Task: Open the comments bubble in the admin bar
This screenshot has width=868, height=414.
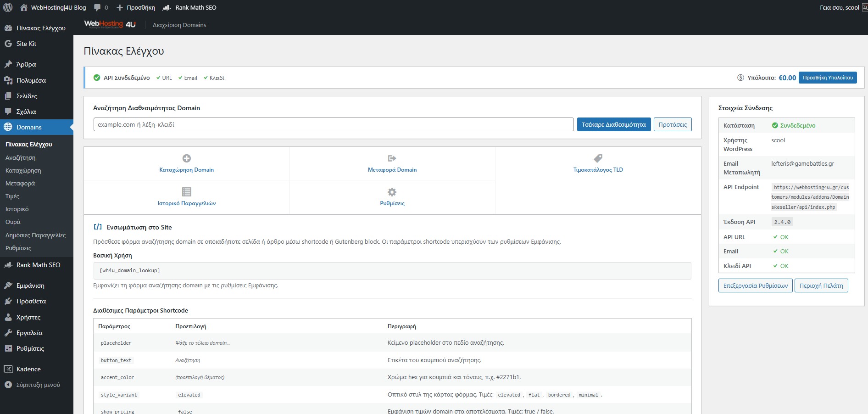Action: click(99, 7)
